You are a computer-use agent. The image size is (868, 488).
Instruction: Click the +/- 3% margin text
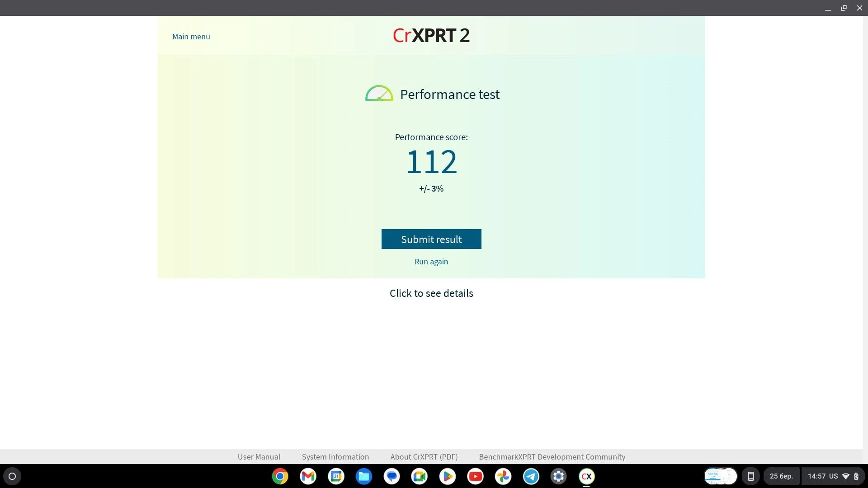pyautogui.click(x=431, y=189)
